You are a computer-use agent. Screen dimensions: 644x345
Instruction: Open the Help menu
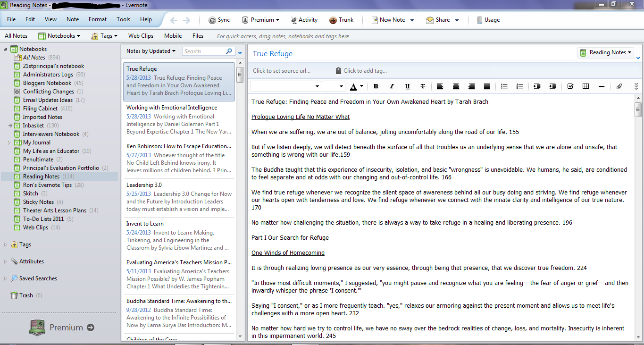pos(146,19)
